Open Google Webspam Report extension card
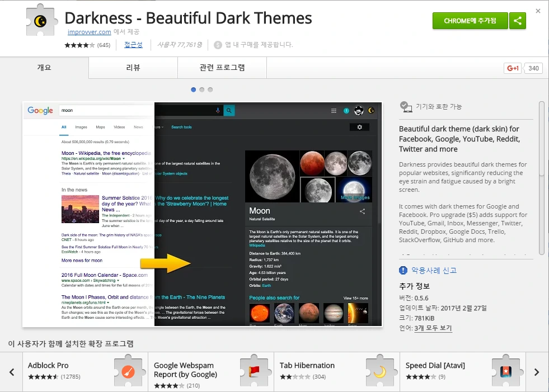Image resolution: width=549 pixels, height=392 pixels. click(x=211, y=372)
